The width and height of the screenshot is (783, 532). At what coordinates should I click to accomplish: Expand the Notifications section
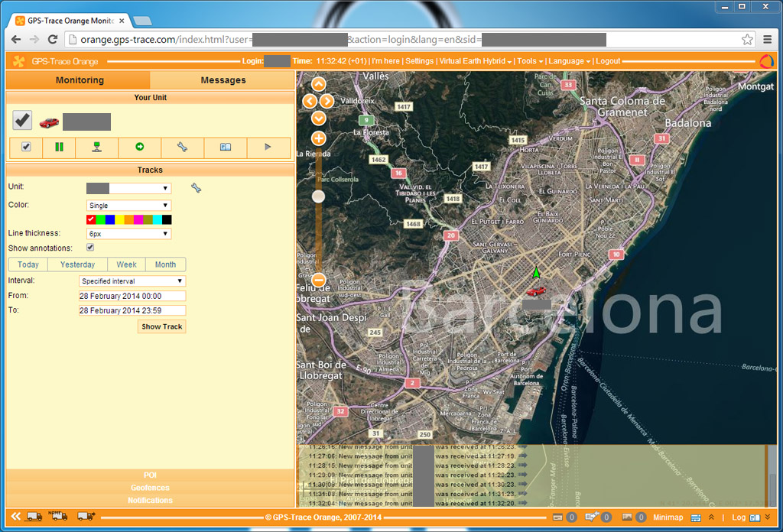coord(150,500)
